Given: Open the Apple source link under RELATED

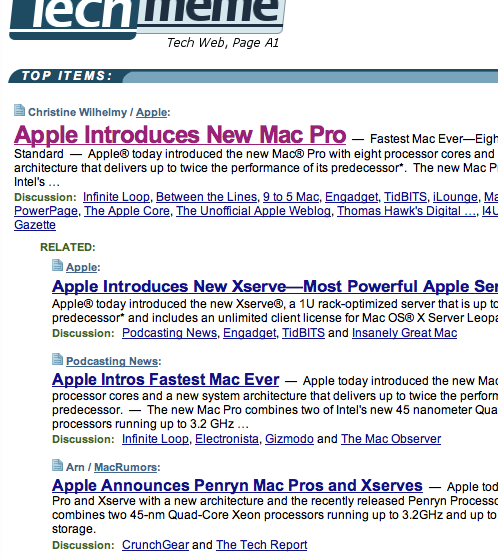Looking at the screenshot, I should tap(82, 267).
